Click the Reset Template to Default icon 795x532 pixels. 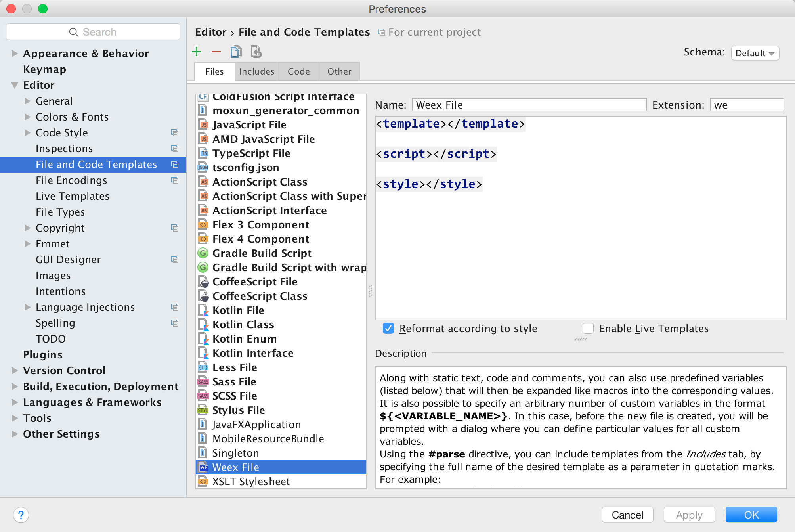pos(256,53)
